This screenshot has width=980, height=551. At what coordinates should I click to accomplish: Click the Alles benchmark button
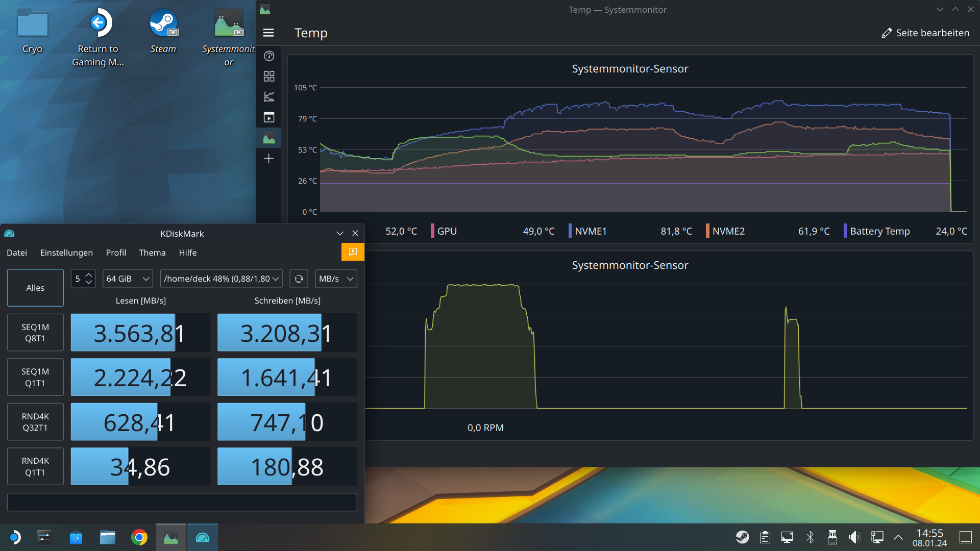[35, 288]
